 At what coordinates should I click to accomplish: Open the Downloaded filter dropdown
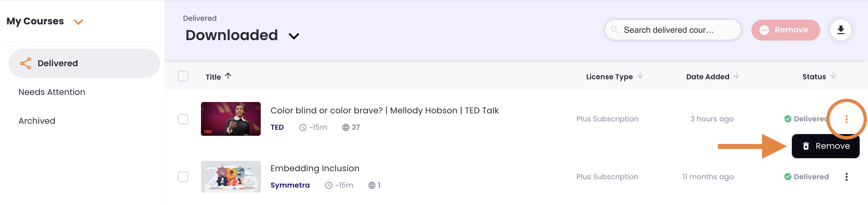click(294, 36)
